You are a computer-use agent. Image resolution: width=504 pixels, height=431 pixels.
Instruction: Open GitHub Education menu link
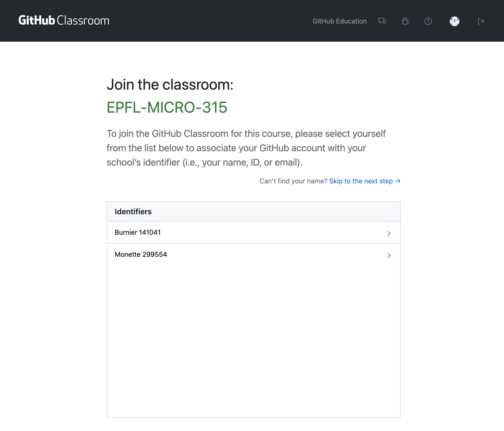pyautogui.click(x=339, y=21)
